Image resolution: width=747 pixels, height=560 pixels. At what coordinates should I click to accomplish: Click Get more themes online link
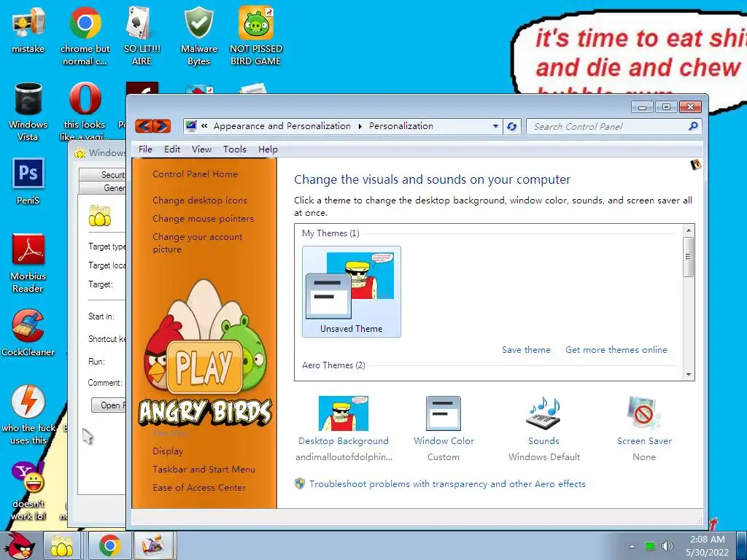616,350
